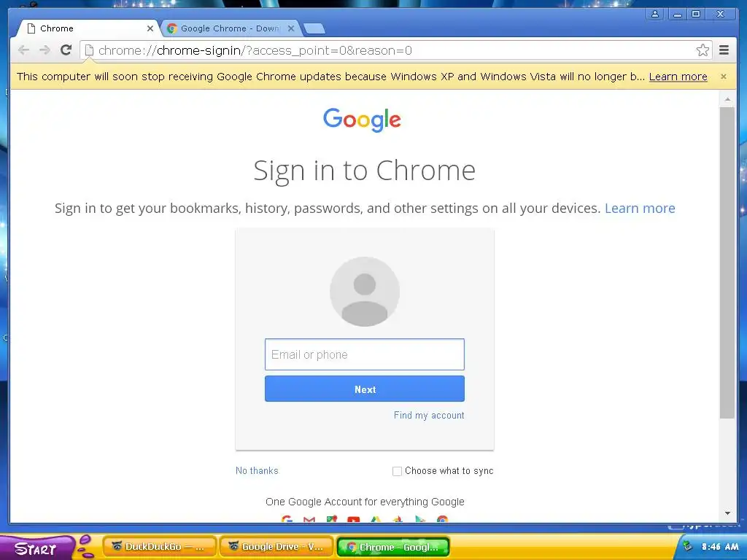747x560 pixels.
Task: Click the browser back arrow
Action: point(23,50)
